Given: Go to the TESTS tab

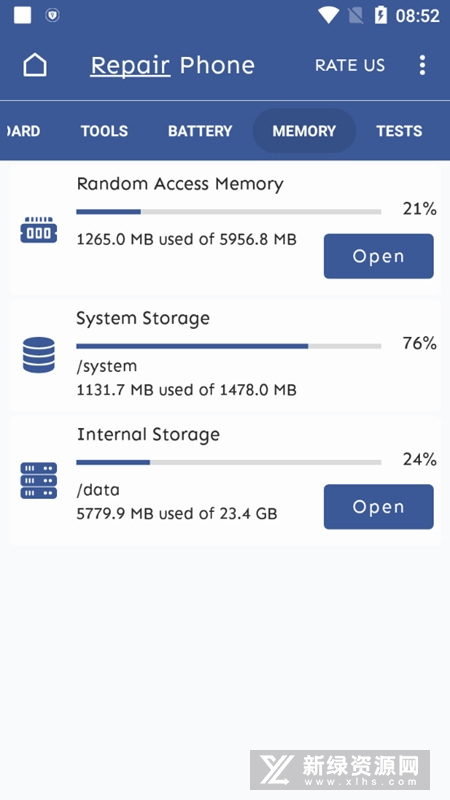Looking at the screenshot, I should click(399, 131).
